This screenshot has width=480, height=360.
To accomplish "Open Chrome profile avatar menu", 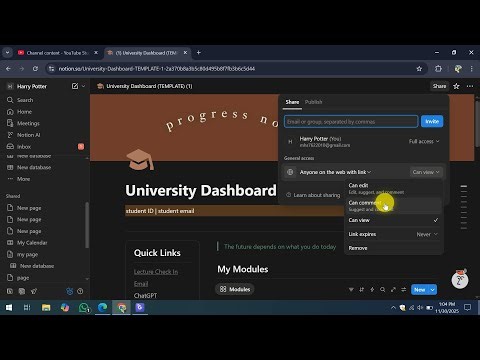I will point(458,69).
